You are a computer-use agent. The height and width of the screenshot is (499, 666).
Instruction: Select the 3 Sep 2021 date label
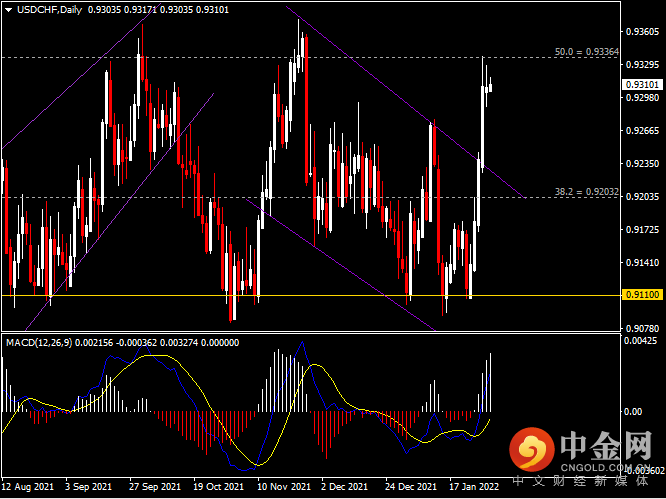point(88,486)
